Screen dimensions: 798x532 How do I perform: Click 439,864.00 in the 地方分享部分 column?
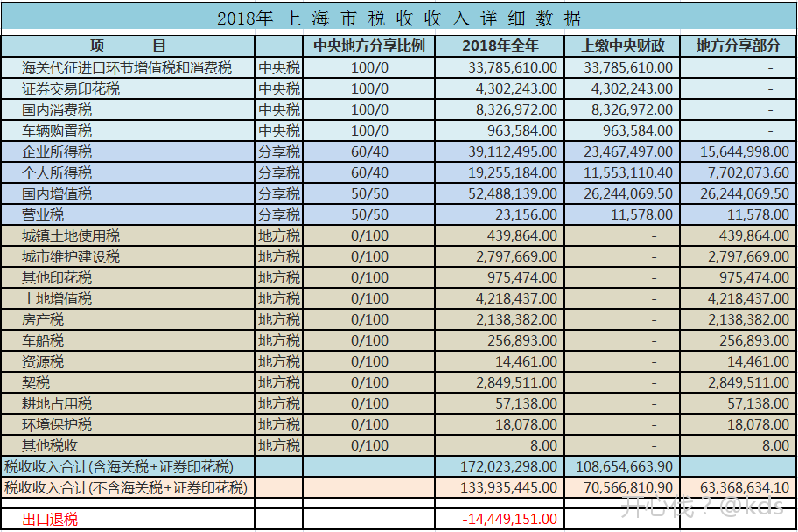[754, 235]
